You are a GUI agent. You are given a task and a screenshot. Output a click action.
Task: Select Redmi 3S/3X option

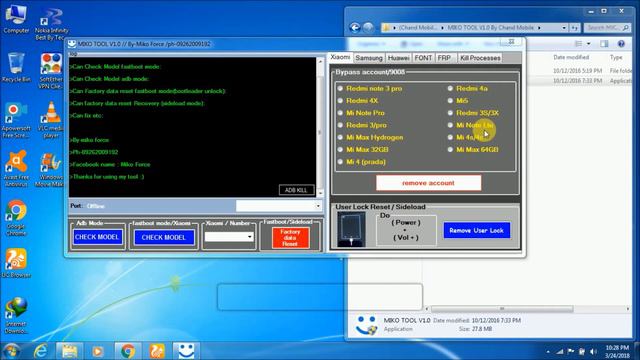(450, 113)
